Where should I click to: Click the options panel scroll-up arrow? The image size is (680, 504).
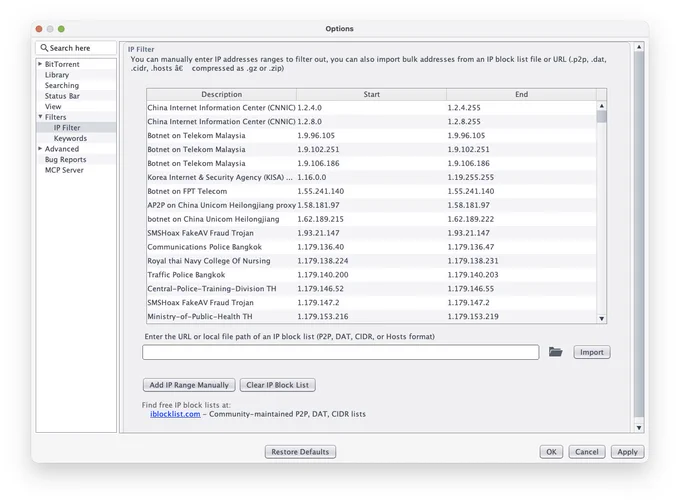tap(639, 46)
